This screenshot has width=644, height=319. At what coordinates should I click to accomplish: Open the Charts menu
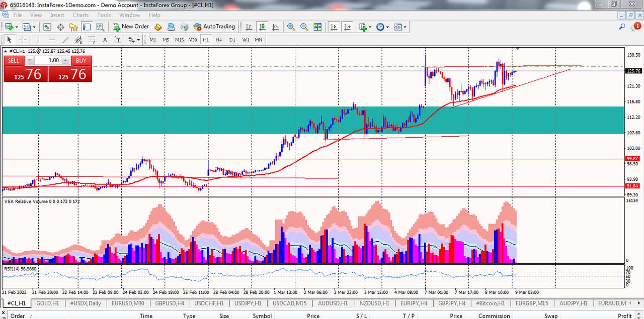[x=80, y=15]
